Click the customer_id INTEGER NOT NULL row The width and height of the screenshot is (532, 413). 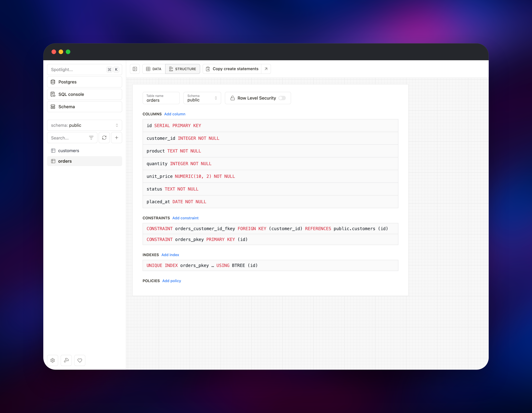[270, 138]
